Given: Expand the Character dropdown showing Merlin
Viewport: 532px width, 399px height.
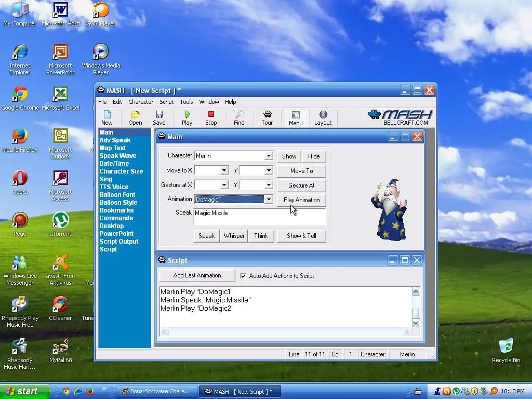Looking at the screenshot, I should pos(269,156).
